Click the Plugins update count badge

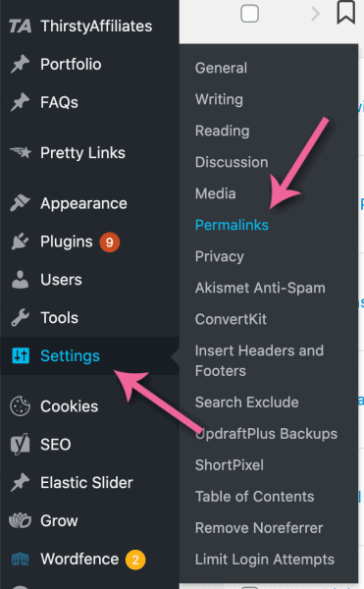pos(110,242)
